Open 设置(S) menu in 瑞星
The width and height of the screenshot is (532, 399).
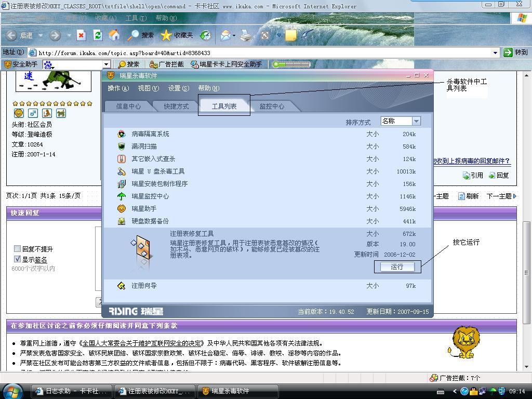click(x=179, y=88)
